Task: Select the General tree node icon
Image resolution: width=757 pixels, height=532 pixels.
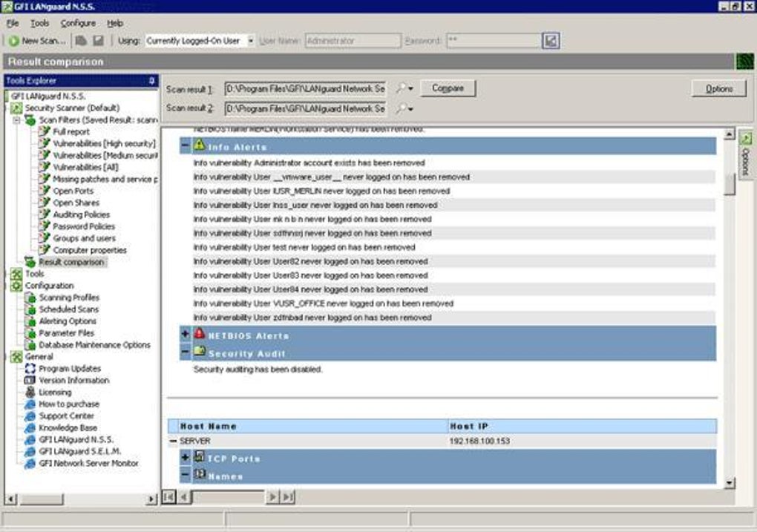Action: click(16, 357)
